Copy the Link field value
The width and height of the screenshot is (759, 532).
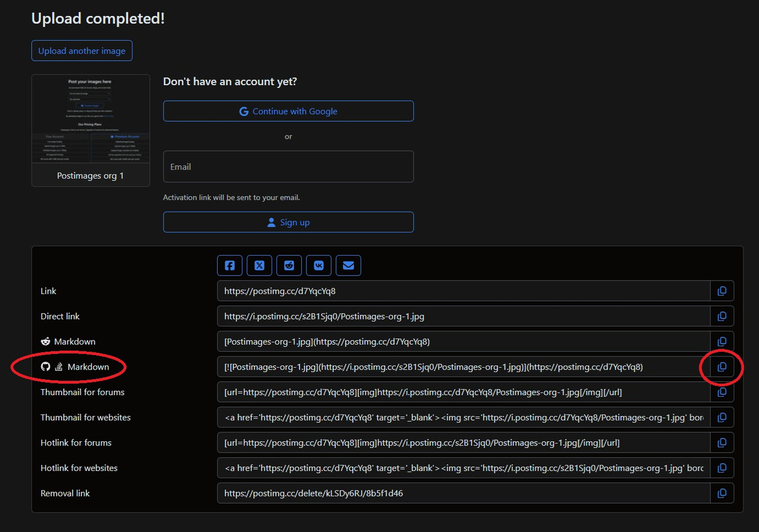722,291
